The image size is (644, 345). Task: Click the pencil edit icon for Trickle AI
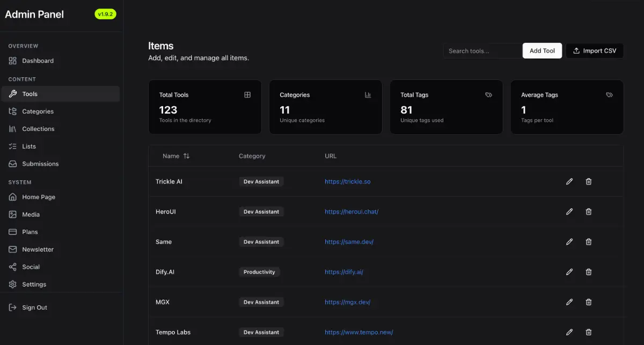569,181
